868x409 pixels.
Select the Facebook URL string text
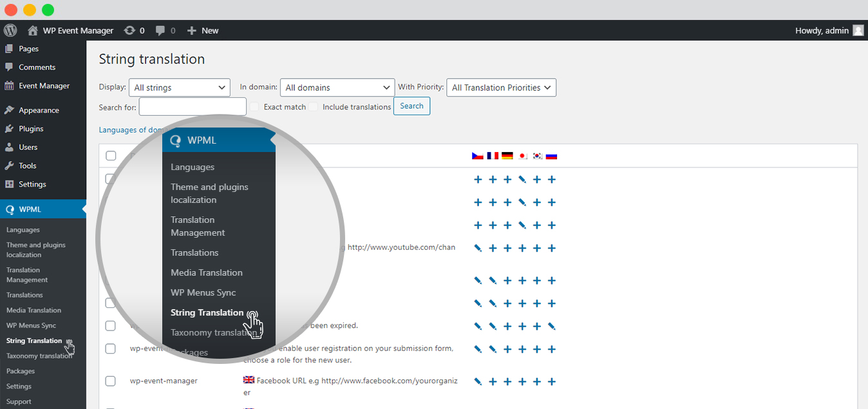(350, 386)
